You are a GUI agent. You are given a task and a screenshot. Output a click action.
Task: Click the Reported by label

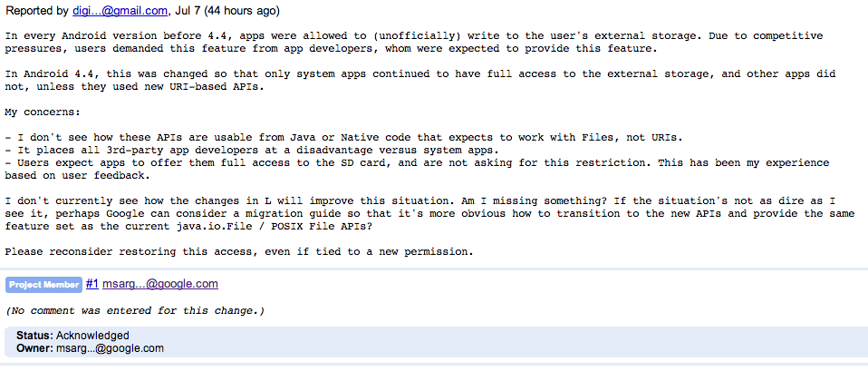coord(37,11)
